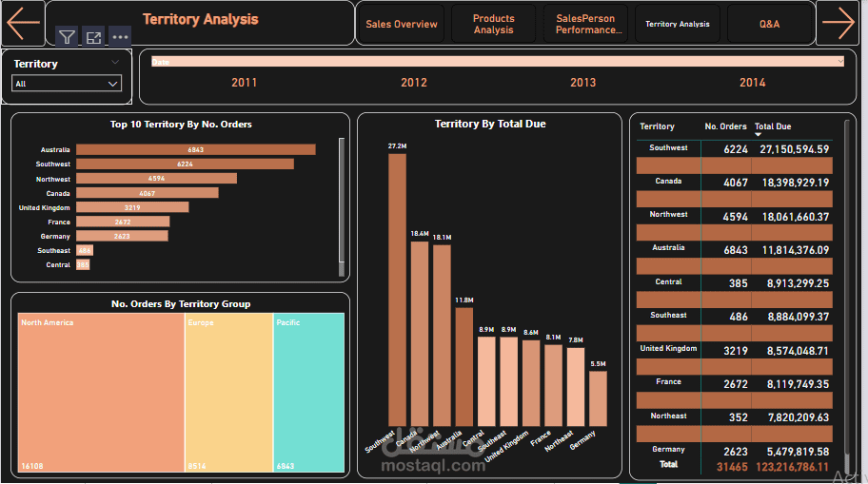Click the total order count 31465

(732, 467)
